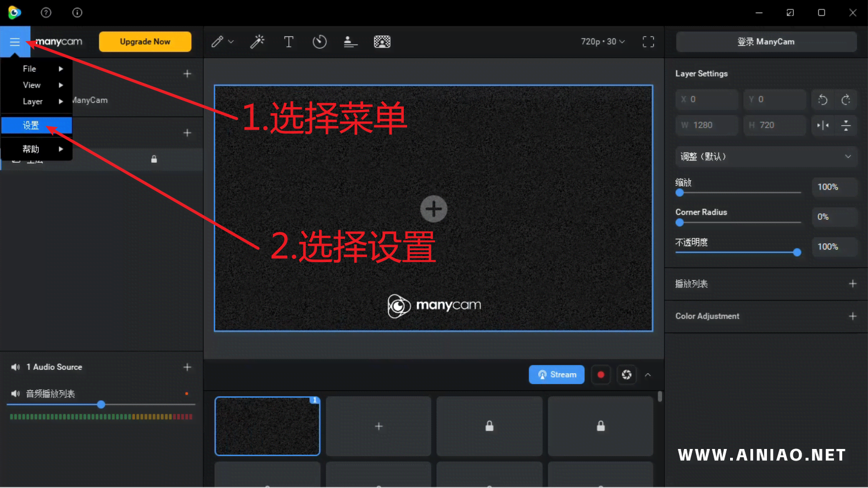Expand the Layer submenu
This screenshot has height=488, width=868.
pos(37,102)
